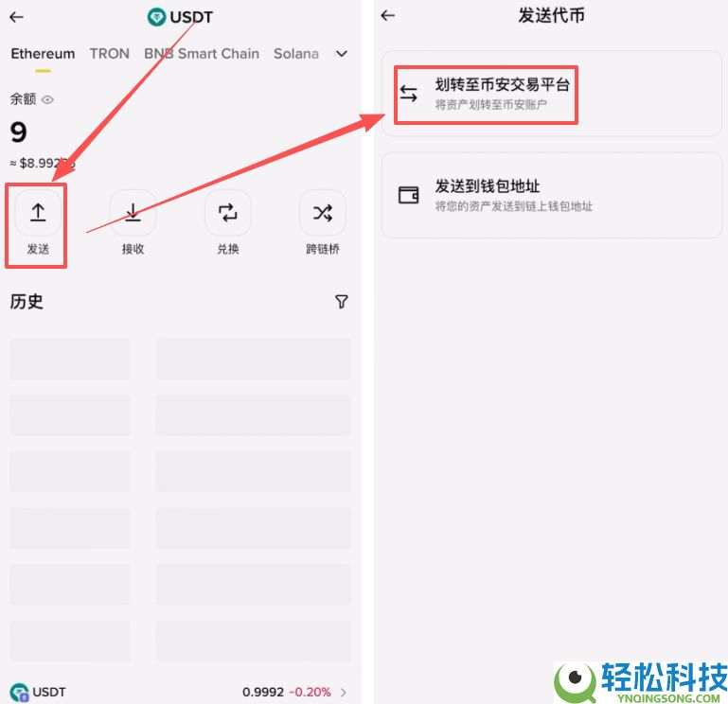The image size is (728, 704).
Task: Toggle balance visibility eye icon
Action: (x=48, y=99)
